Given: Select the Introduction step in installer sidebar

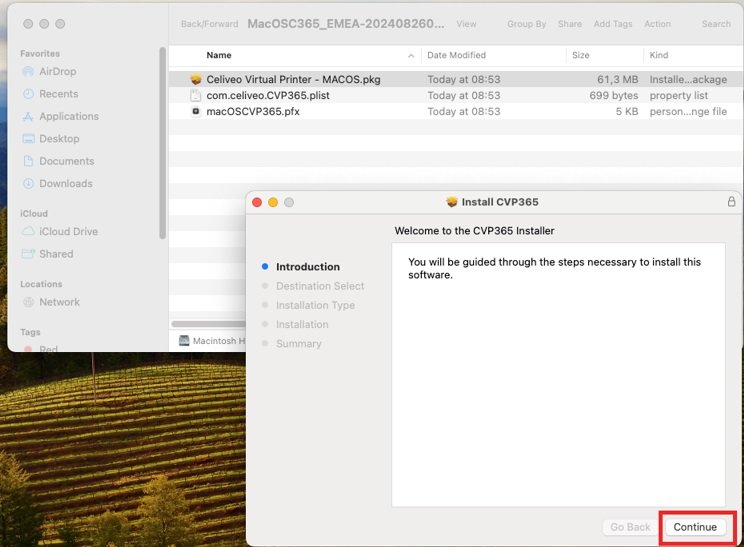Looking at the screenshot, I should click(x=307, y=267).
